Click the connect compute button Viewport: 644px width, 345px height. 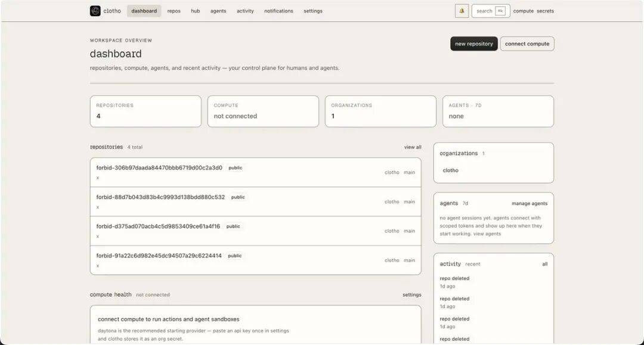[527, 44]
